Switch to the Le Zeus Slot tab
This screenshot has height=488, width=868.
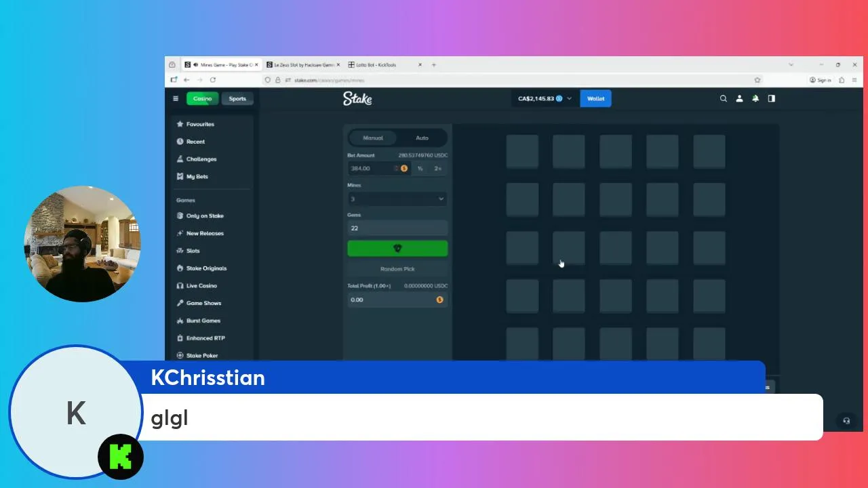[x=303, y=65]
